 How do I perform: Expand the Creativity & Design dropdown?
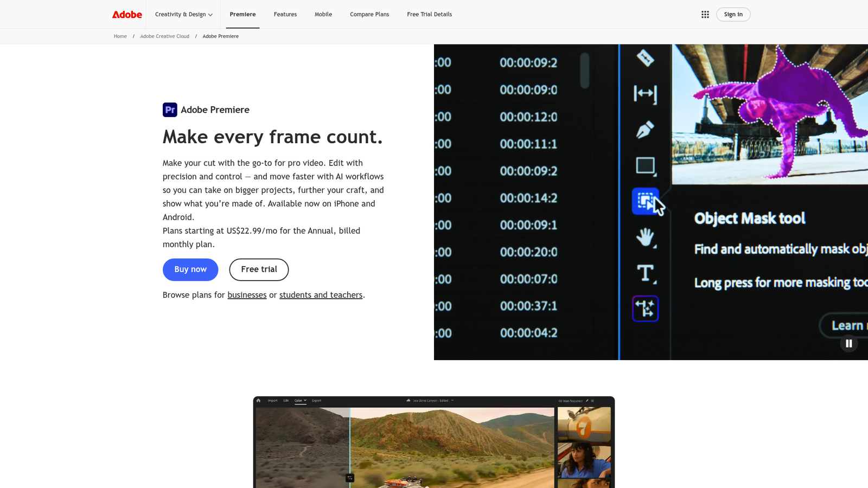pyautogui.click(x=184, y=15)
